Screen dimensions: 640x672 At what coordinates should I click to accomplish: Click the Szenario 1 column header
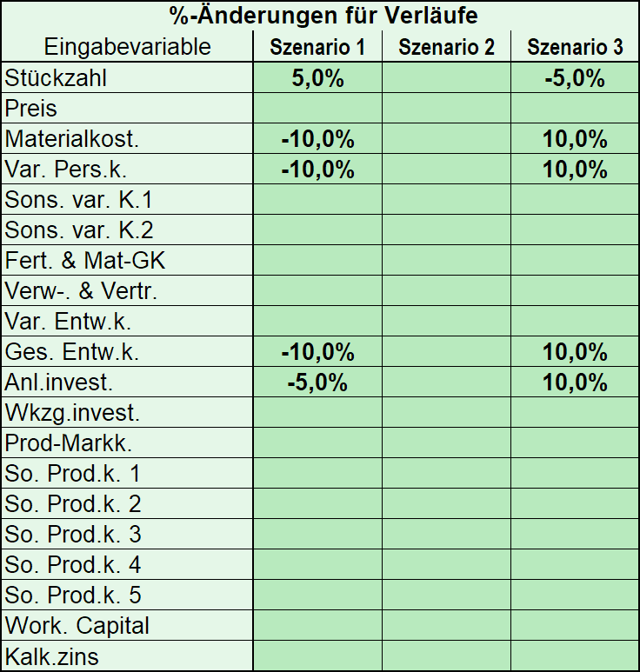tap(317, 47)
